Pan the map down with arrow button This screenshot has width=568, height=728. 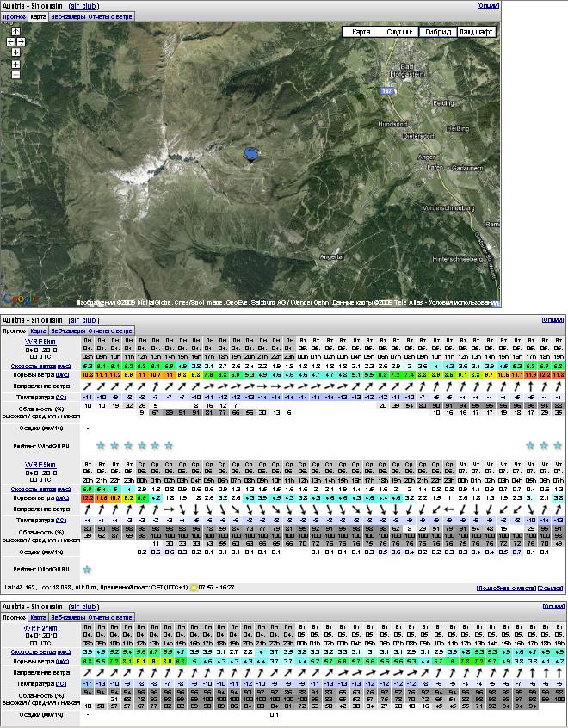(15, 52)
